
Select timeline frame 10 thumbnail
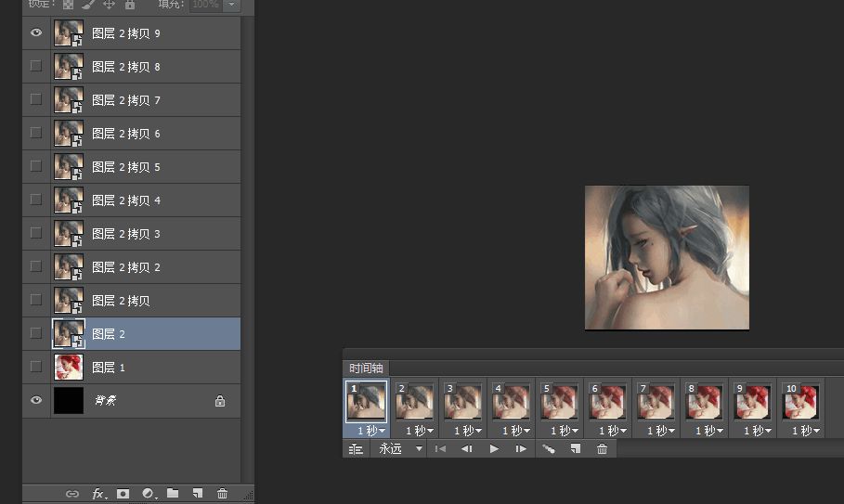tap(801, 401)
